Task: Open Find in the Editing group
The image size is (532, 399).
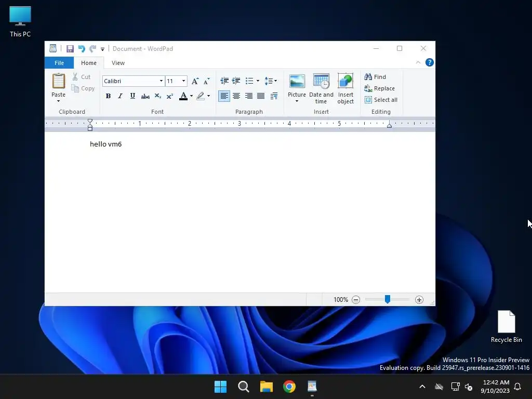Action: pyautogui.click(x=375, y=77)
